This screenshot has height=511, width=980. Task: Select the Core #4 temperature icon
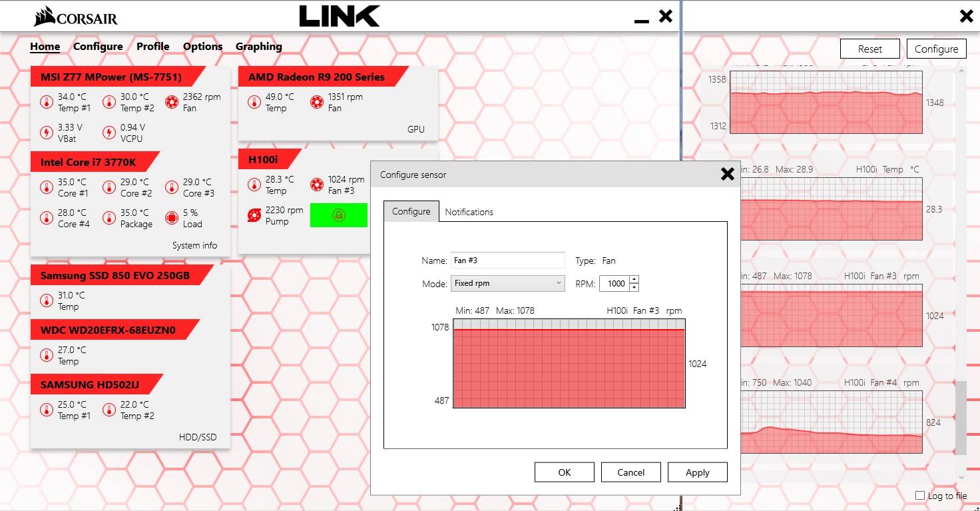47,218
